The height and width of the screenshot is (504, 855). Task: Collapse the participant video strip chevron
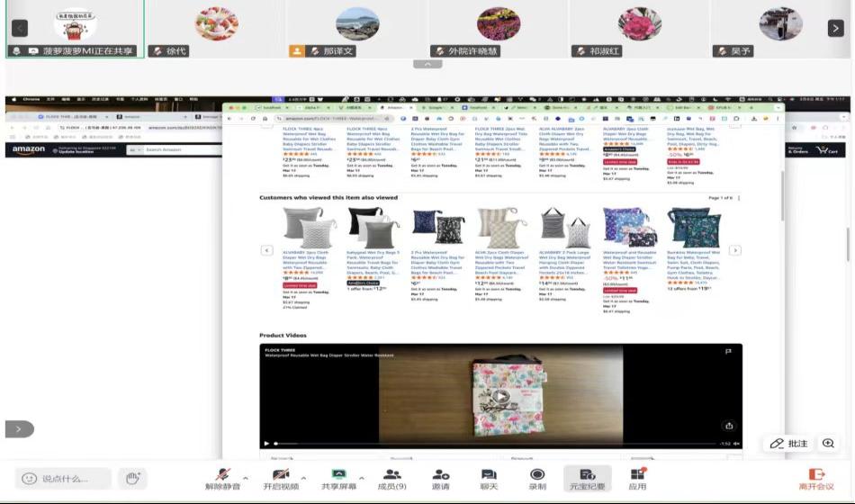pyautogui.click(x=427, y=64)
